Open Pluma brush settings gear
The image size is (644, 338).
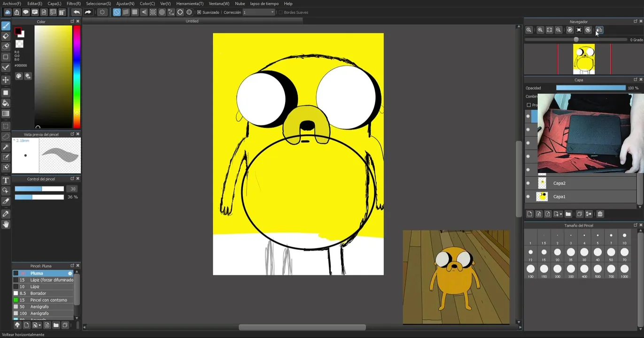point(70,273)
